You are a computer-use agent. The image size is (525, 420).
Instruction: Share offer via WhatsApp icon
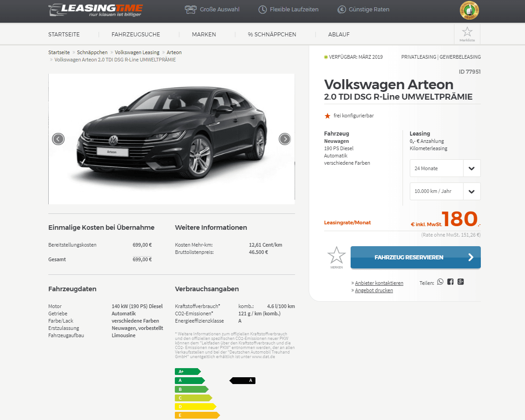[440, 282]
